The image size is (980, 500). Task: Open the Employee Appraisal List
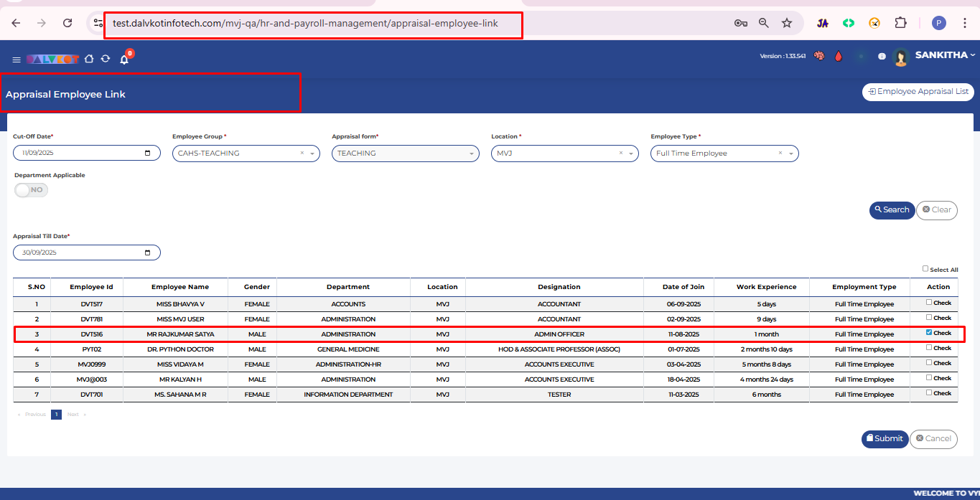point(918,92)
